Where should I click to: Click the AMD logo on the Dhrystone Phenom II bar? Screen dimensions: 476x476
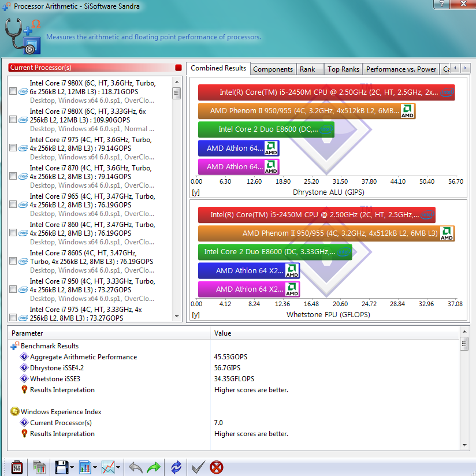point(407,111)
